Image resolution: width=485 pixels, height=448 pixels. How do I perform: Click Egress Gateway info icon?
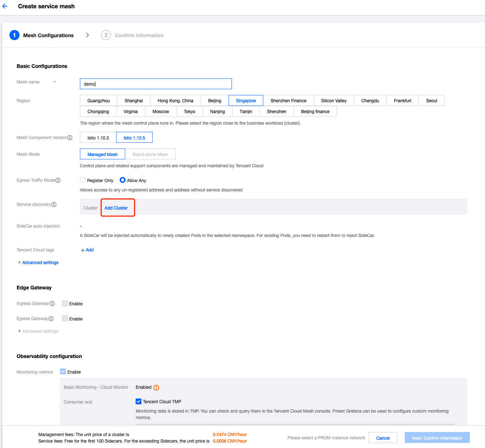click(51, 319)
